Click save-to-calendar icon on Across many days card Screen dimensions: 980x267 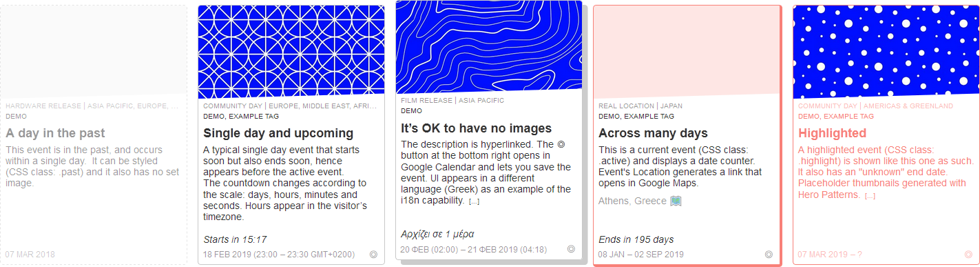tap(769, 255)
